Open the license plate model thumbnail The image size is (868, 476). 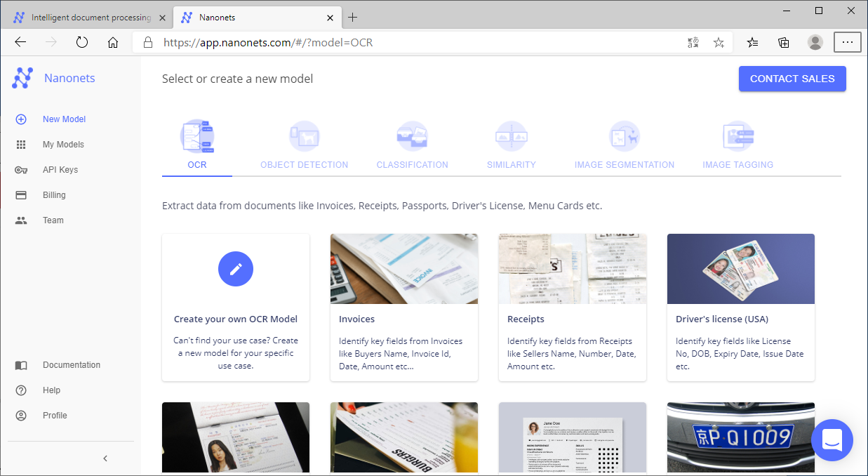click(x=741, y=437)
